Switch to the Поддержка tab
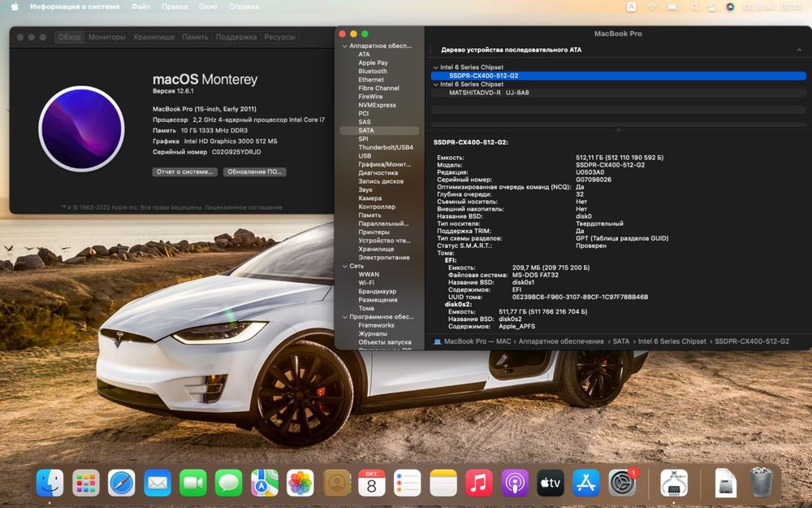This screenshot has width=812, height=508. point(236,37)
